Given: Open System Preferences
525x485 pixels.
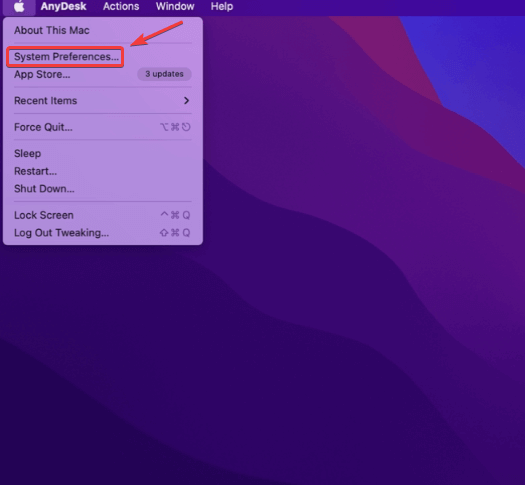Looking at the screenshot, I should (103, 57).
